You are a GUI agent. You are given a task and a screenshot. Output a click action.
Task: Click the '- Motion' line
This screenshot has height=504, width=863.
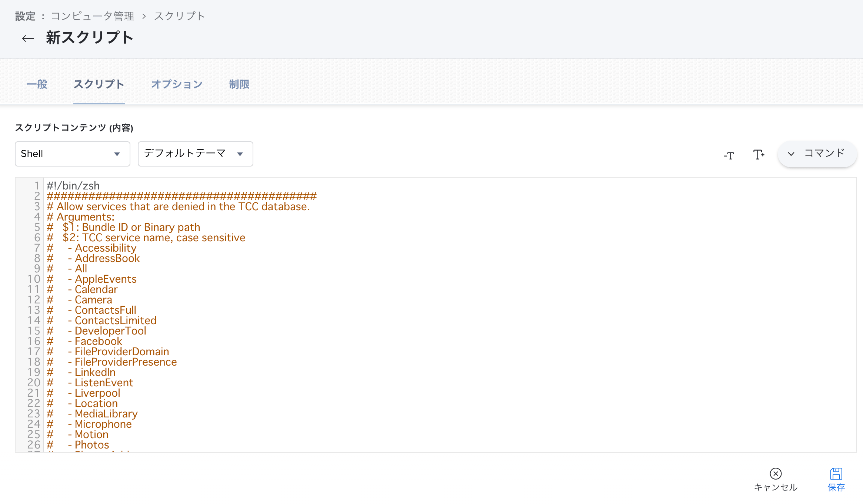click(78, 434)
